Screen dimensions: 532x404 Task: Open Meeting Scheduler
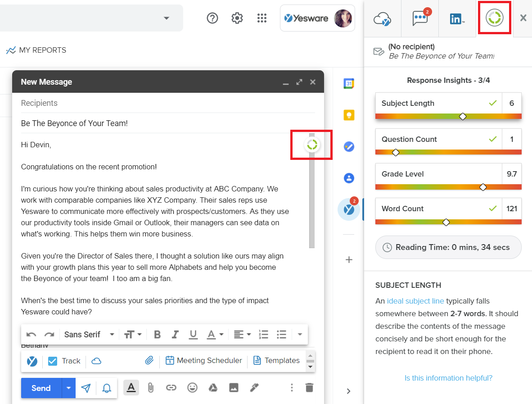tap(203, 361)
